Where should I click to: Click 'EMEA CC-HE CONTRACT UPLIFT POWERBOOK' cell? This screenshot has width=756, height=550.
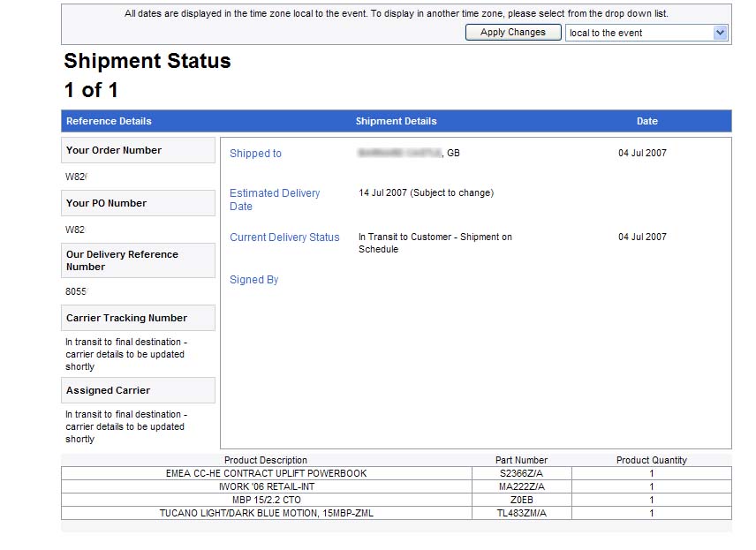point(266,473)
